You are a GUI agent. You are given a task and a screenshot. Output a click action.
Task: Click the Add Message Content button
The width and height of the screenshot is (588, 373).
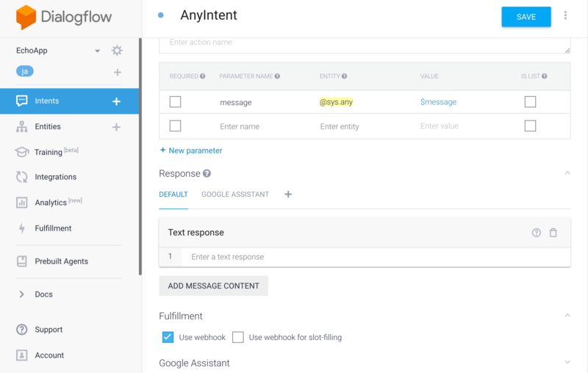pyautogui.click(x=213, y=286)
